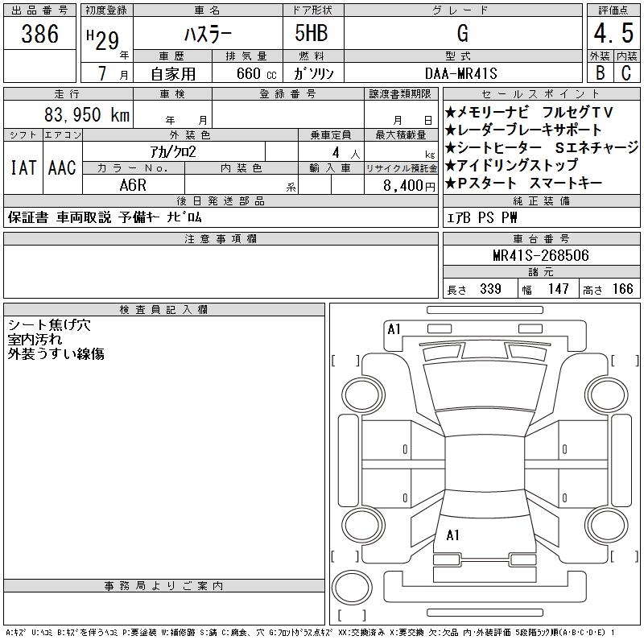Click sales point レーダーブレーキサポート

[523, 130]
